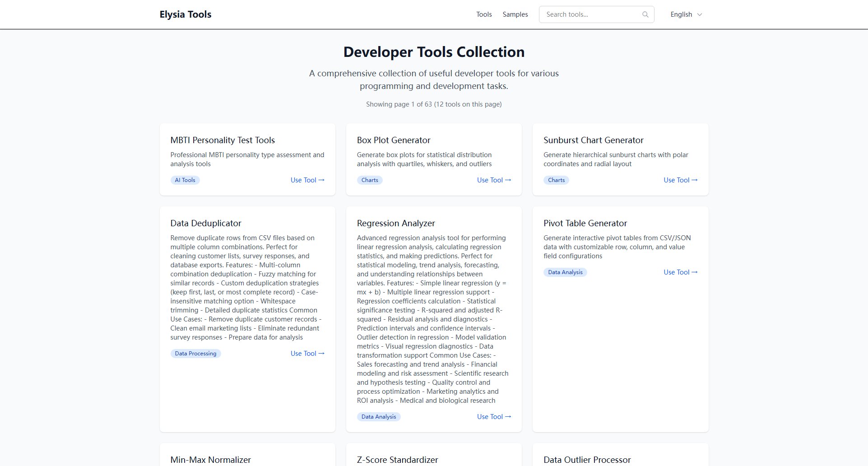Image resolution: width=868 pixels, height=466 pixels.
Task: Click the Elysia Tools logo
Action: tap(185, 14)
